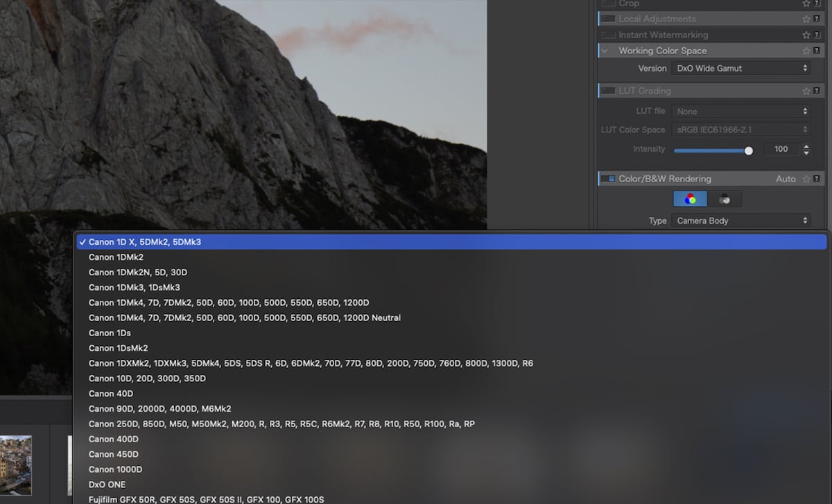Select the color rendering icon
This screenshot has width=832, height=504.
coord(690,199)
